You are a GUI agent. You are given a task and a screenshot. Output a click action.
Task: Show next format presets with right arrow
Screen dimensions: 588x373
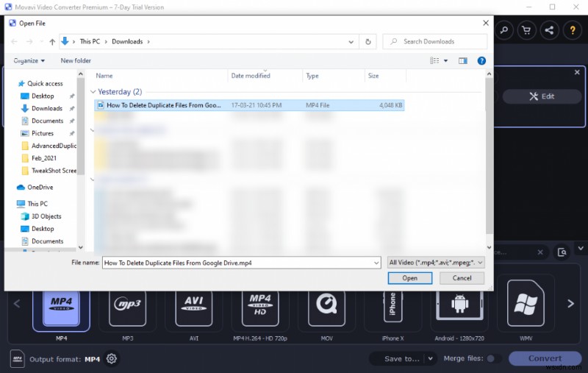coord(570,304)
